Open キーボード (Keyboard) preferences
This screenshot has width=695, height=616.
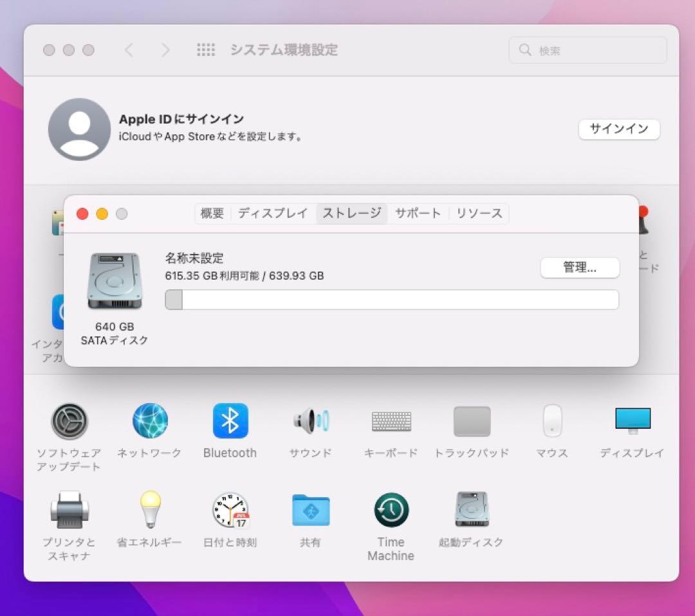[391, 420]
